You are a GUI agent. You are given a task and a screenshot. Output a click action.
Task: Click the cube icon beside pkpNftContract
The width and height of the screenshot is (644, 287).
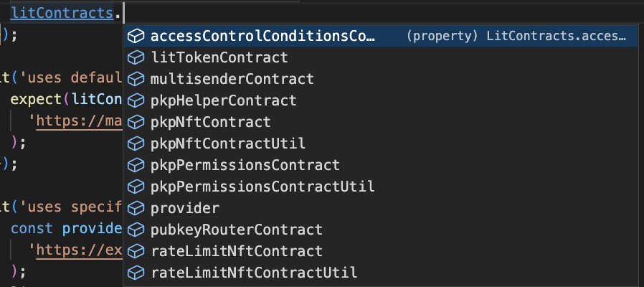pos(136,122)
